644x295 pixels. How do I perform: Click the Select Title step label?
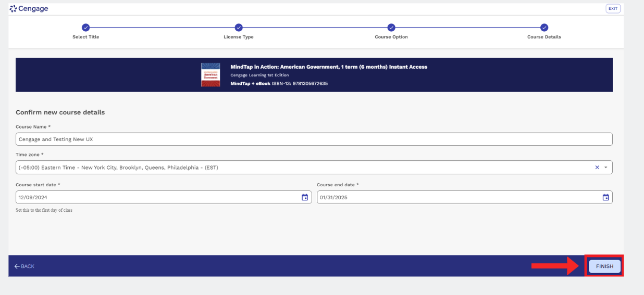(86, 37)
